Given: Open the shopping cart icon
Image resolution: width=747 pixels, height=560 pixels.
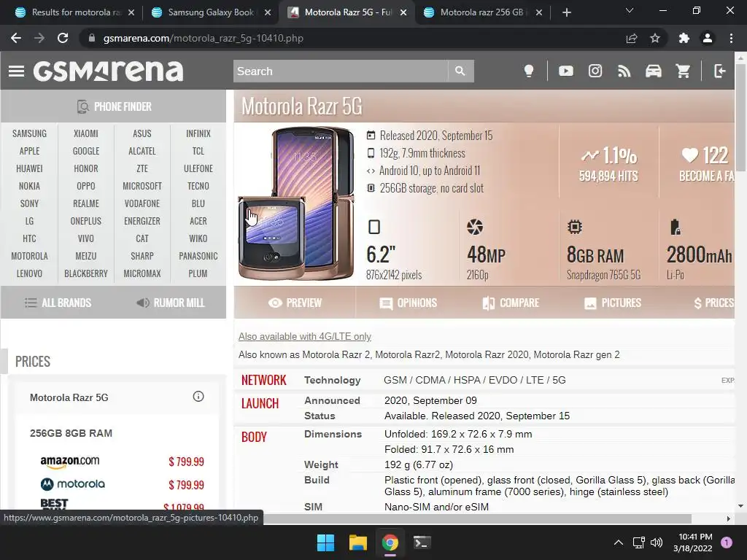Looking at the screenshot, I should pos(683,71).
